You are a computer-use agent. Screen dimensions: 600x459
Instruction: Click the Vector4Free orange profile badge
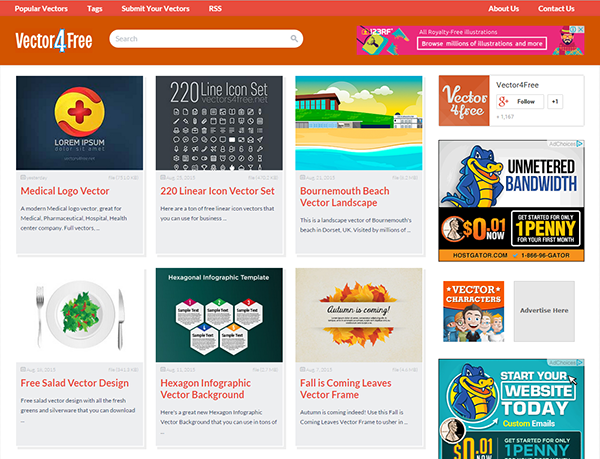click(x=464, y=101)
